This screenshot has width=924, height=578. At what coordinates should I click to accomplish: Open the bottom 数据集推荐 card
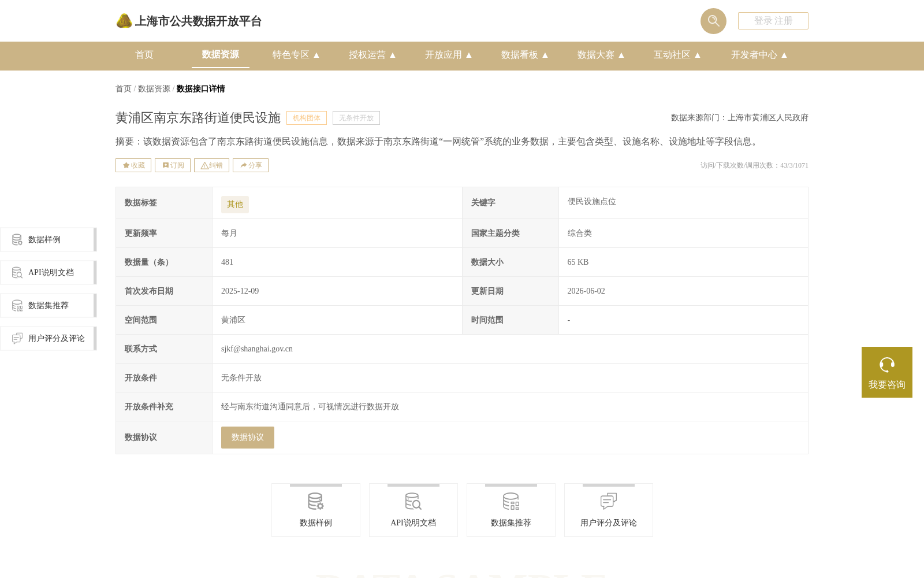(511, 510)
